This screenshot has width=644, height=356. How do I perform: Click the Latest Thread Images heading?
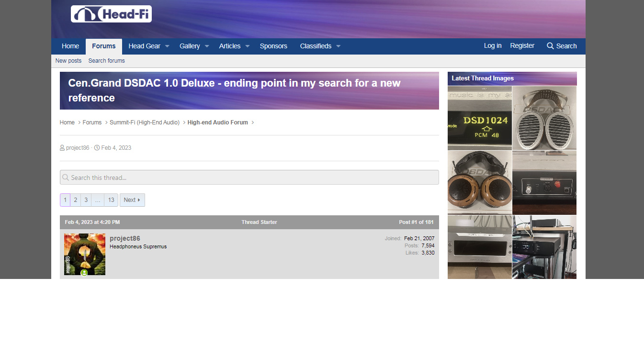click(483, 78)
